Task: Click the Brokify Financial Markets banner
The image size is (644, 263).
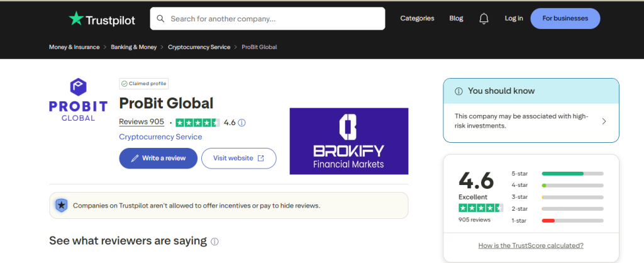Action: pos(348,141)
